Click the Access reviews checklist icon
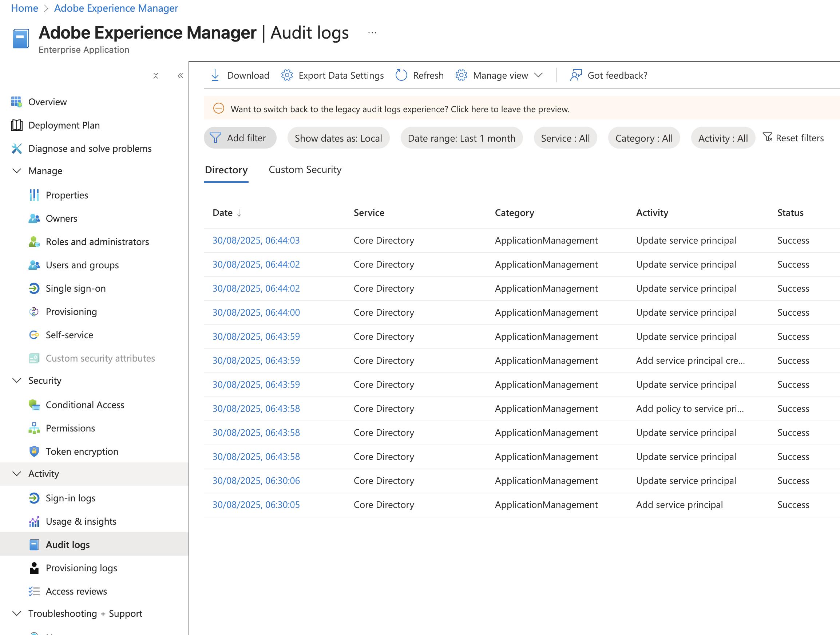The image size is (840, 635). click(x=34, y=591)
